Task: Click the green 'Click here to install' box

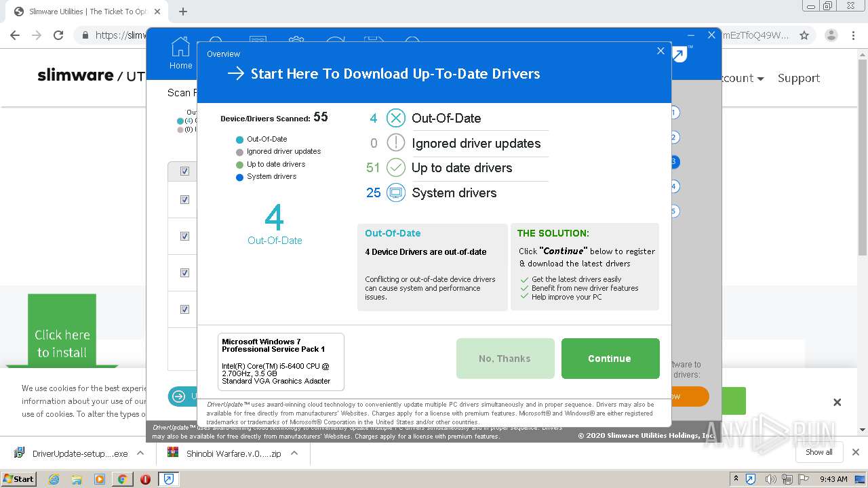Action: pos(62,331)
